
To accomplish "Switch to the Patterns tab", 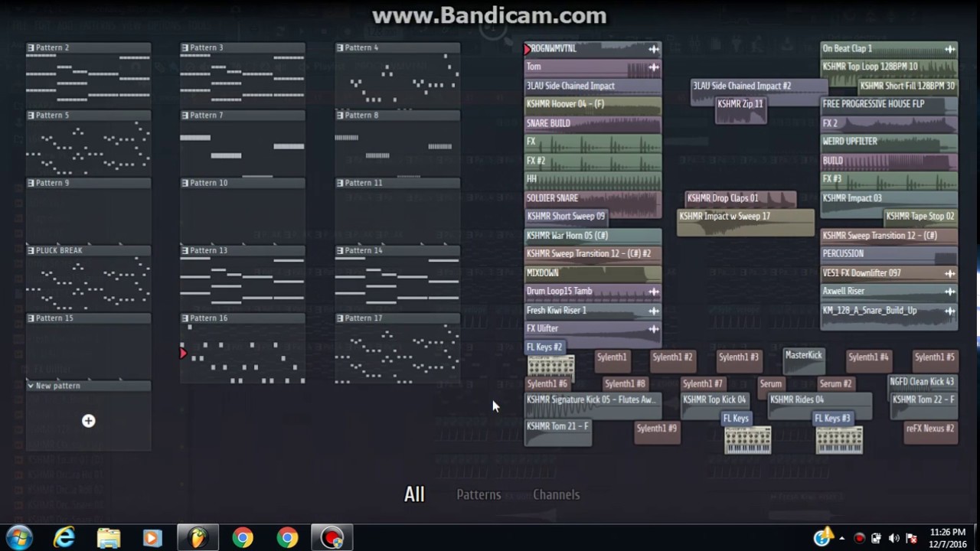I will click(479, 494).
